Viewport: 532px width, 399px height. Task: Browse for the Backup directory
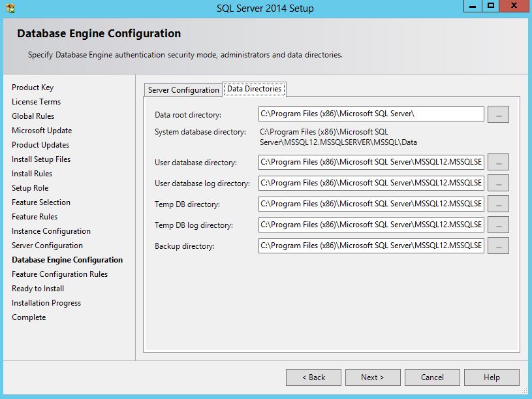point(498,246)
